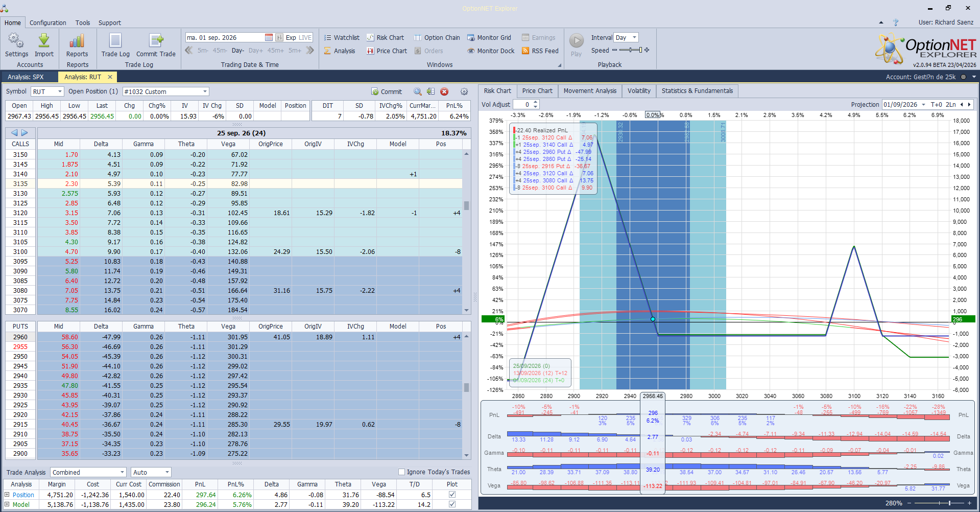The image size is (980, 512).
Task: Uncheck Plot for the Position row
Action: pos(451,495)
